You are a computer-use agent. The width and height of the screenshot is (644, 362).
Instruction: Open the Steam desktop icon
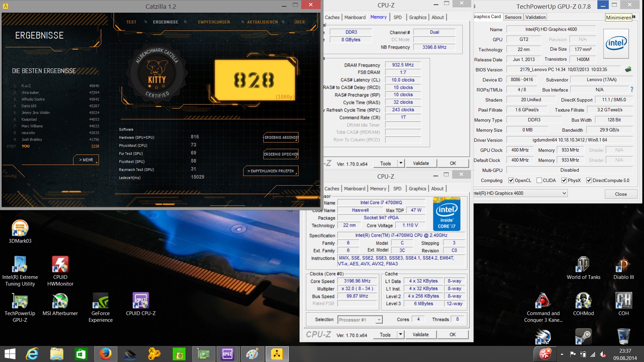tap(583, 336)
